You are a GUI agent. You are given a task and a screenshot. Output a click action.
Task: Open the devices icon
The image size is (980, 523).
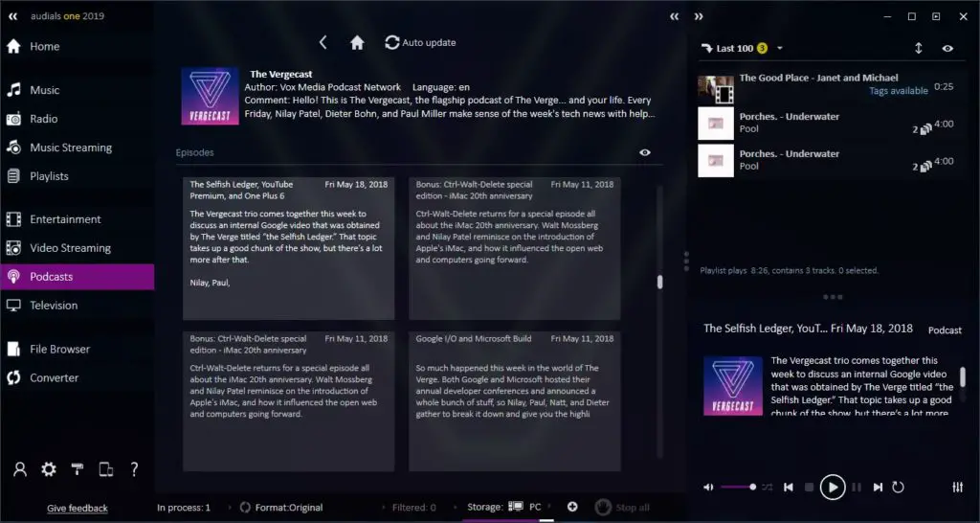(x=106, y=469)
